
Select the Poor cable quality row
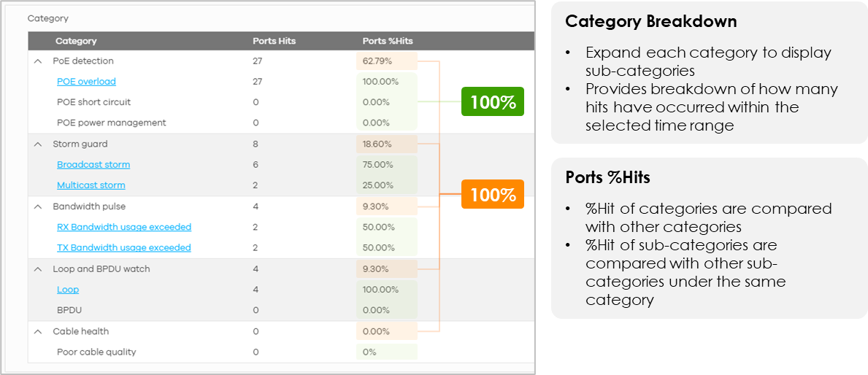[281, 352]
